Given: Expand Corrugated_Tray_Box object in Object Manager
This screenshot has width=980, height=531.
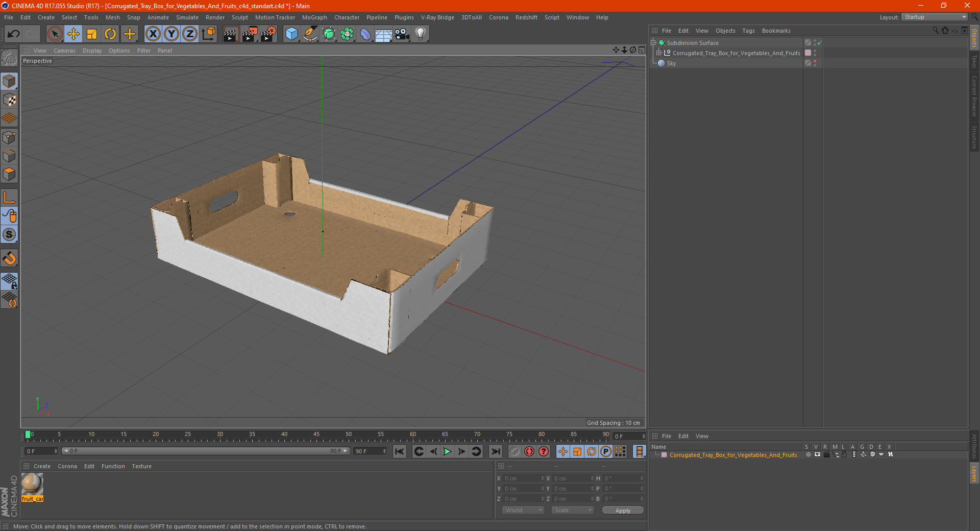Looking at the screenshot, I should click(x=659, y=53).
